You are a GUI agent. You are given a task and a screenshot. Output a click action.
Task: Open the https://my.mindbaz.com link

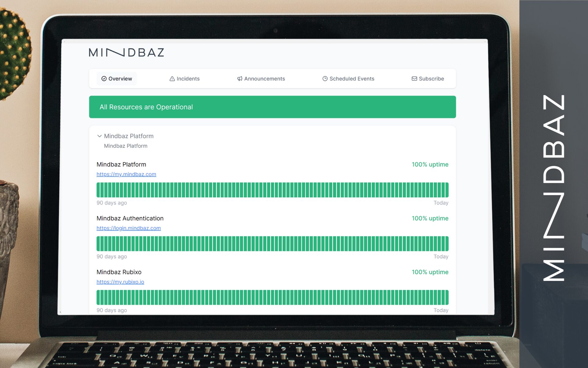(126, 174)
